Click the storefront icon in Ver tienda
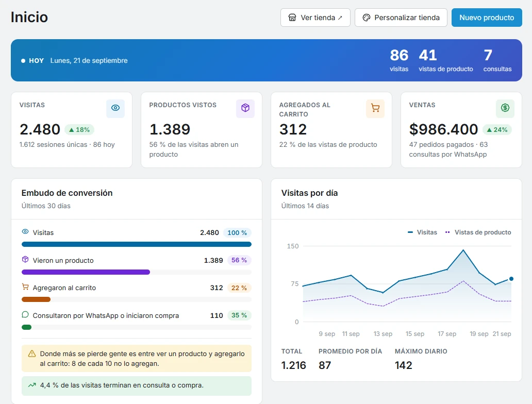This screenshot has height=404, width=532. 292,18
